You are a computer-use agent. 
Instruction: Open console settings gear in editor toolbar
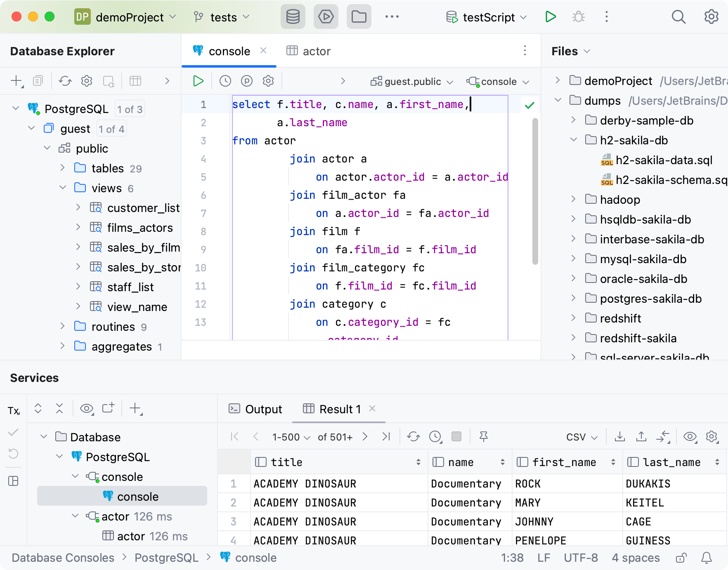pyautogui.click(x=268, y=81)
